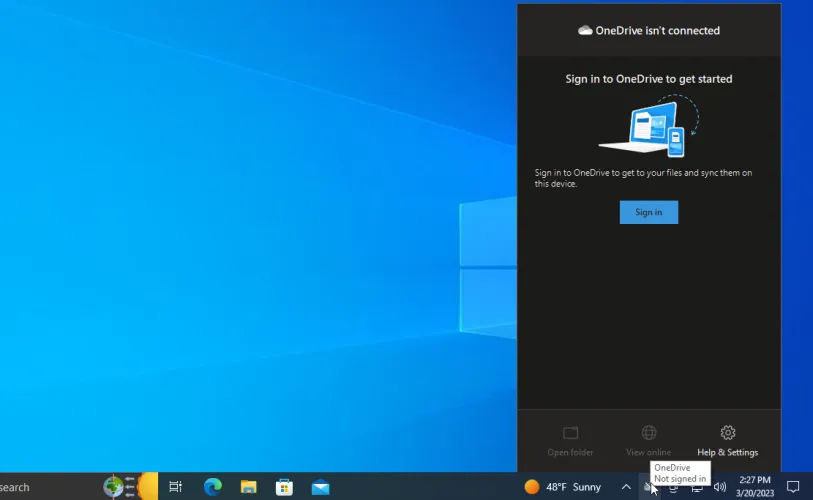Screen dimensions: 813x500
Task: Open File Explorer from the taskbar
Action: point(248,487)
